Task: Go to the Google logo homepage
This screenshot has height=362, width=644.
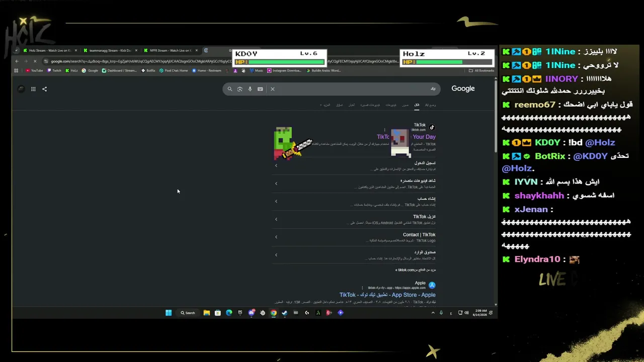Action: 463,88
